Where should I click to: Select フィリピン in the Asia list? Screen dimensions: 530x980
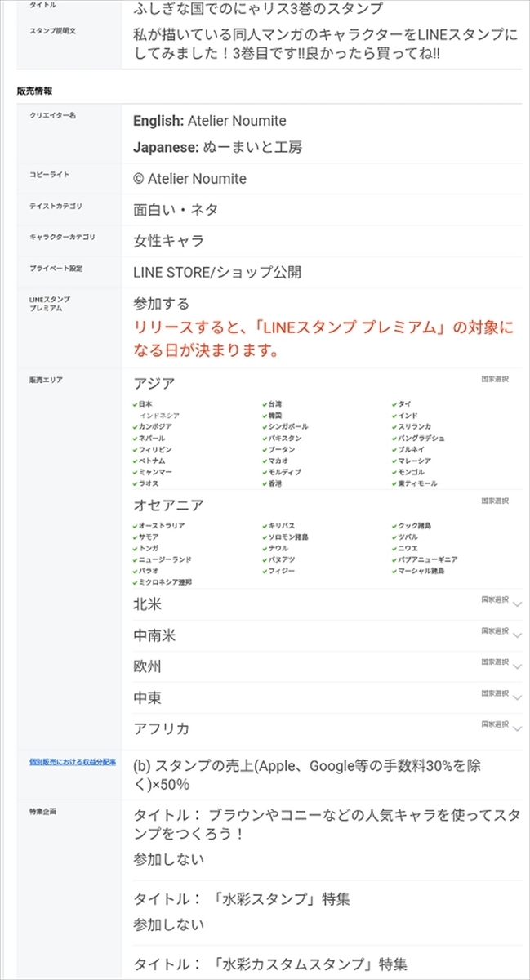152,450
